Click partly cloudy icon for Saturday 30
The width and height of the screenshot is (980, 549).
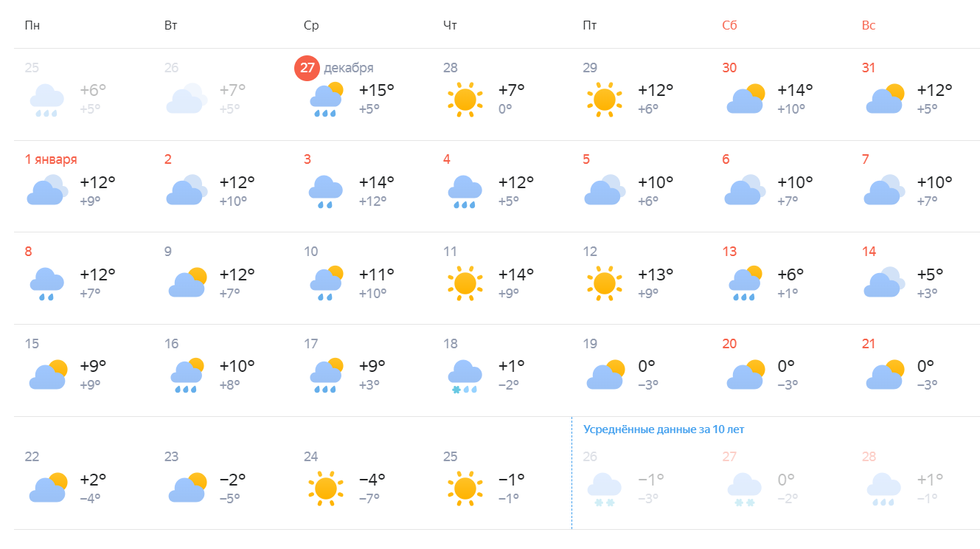coord(745,99)
